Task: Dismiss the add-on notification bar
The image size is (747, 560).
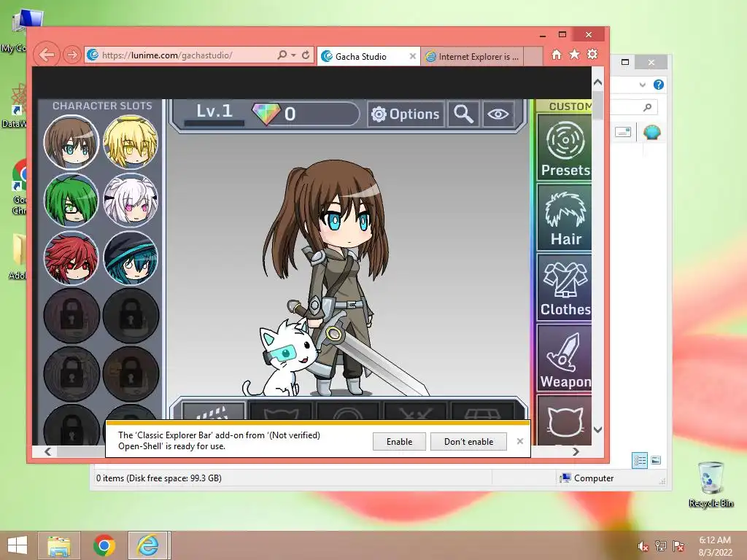Action: tap(519, 441)
